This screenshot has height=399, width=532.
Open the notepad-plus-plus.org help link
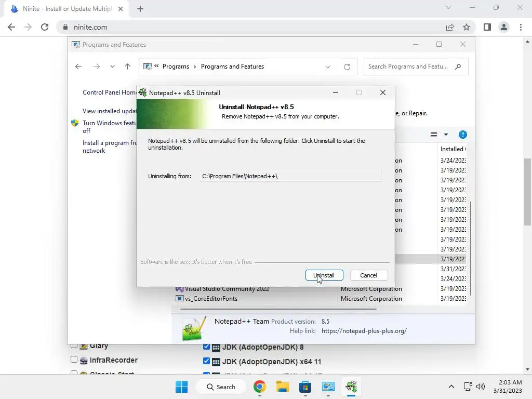(x=364, y=331)
